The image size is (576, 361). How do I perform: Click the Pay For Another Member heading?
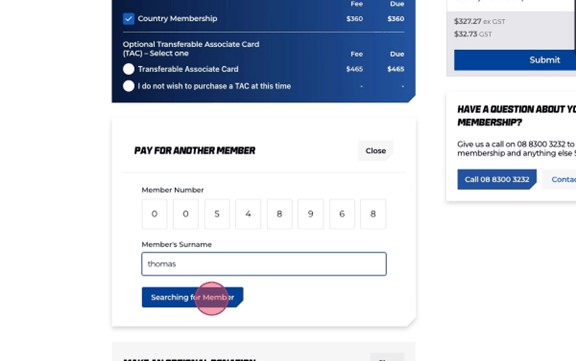click(195, 151)
